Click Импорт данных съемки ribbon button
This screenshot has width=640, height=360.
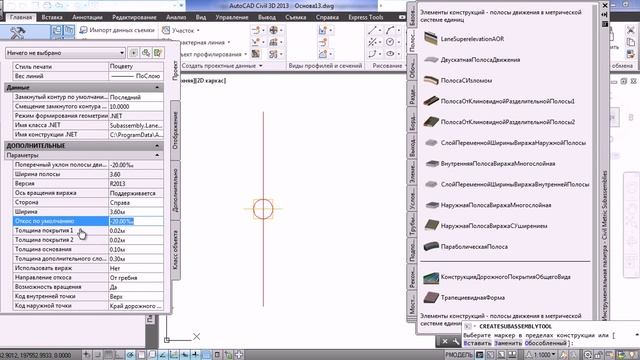tap(117, 30)
